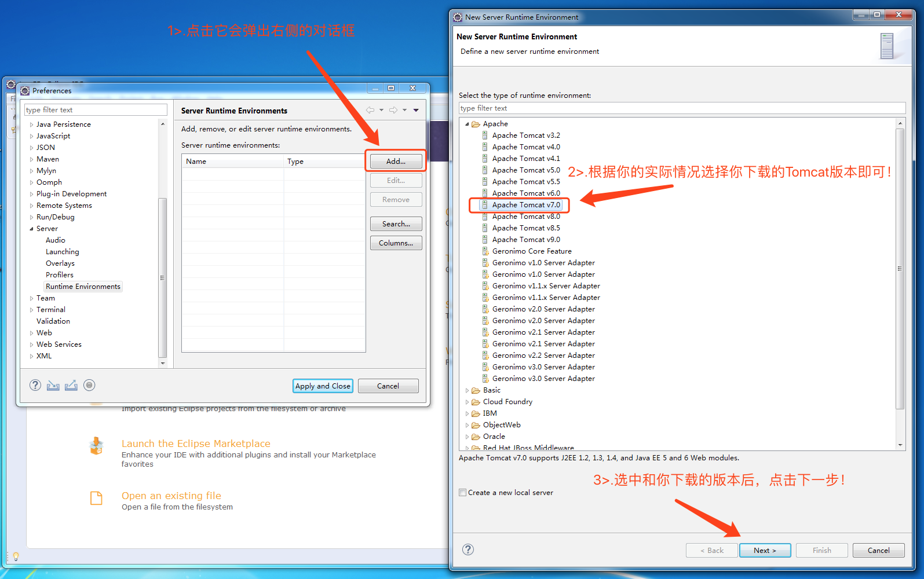This screenshot has width=924, height=579.
Task: Select Profilers under Server preferences
Action: (60, 275)
